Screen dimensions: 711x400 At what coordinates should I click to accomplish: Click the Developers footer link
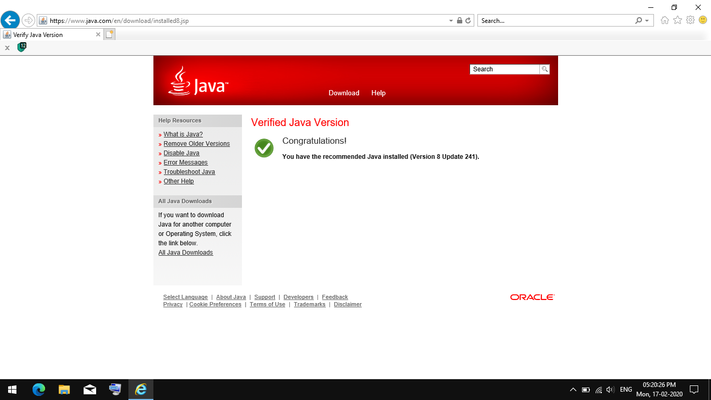298,297
